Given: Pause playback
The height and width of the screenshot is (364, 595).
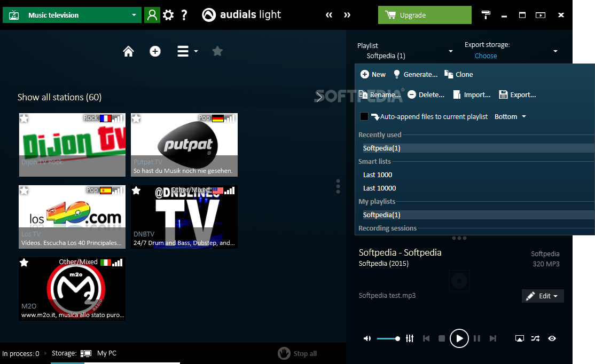Looking at the screenshot, I should click(x=477, y=338).
